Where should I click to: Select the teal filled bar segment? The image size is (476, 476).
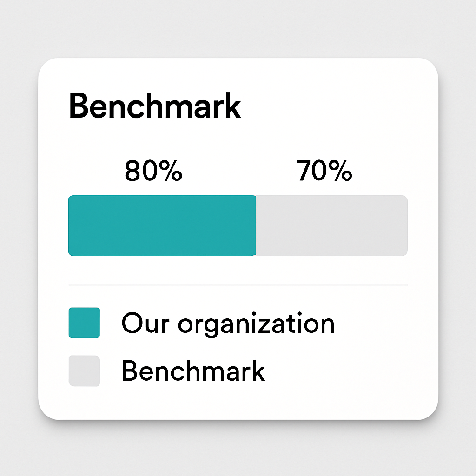[162, 225]
